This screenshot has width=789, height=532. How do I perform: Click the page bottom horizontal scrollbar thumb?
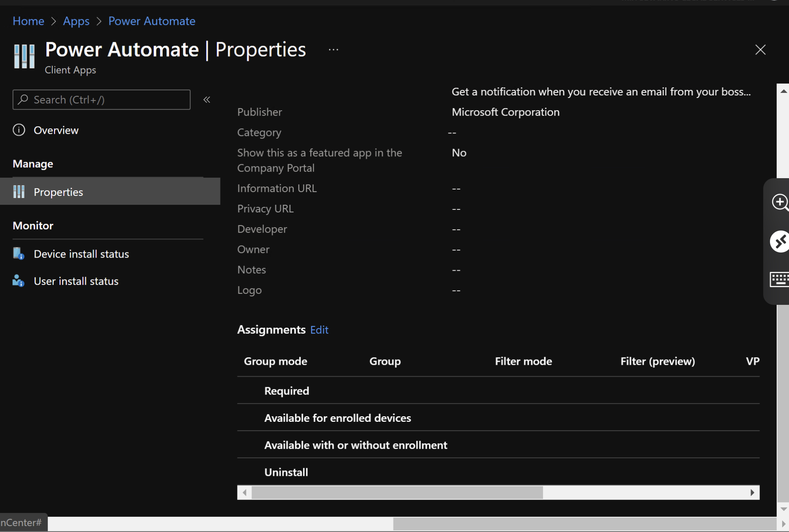[x=584, y=524]
